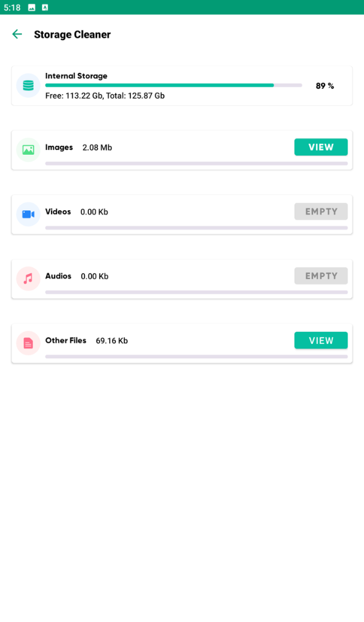This screenshot has width=364, height=622.
Task: Tap the EMPTY button for Audios
Action: click(321, 276)
